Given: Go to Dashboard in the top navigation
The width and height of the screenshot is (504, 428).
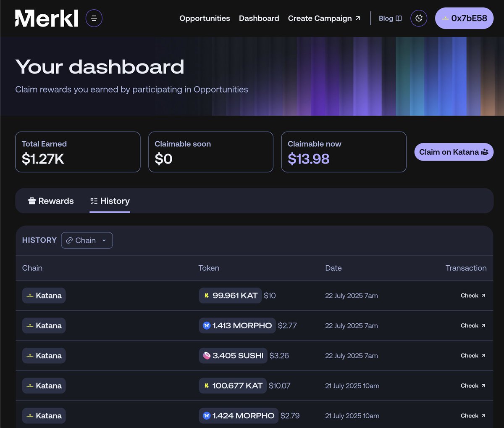Looking at the screenshot, I should 259,18.
